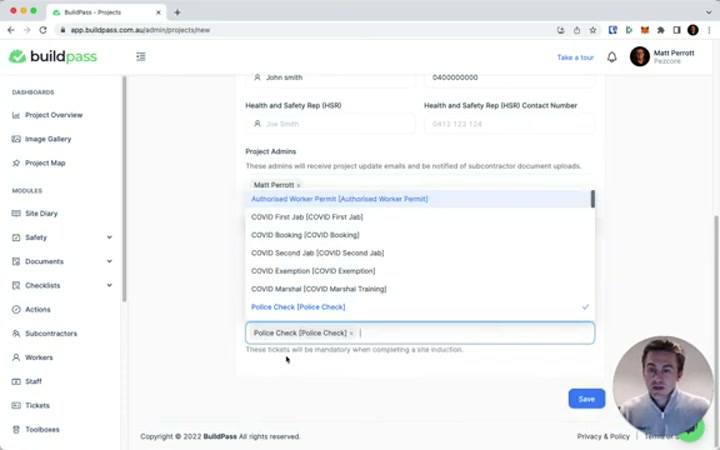
Task: Click Take a tour link
Action: click(x=575, y=57)
